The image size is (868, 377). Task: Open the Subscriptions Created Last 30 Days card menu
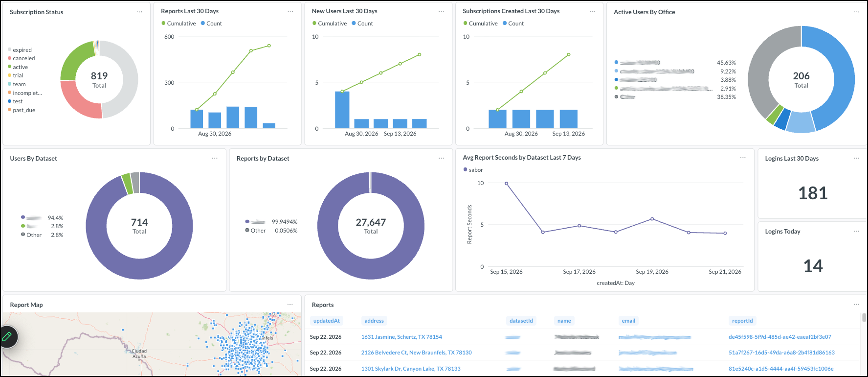(592, 11)
